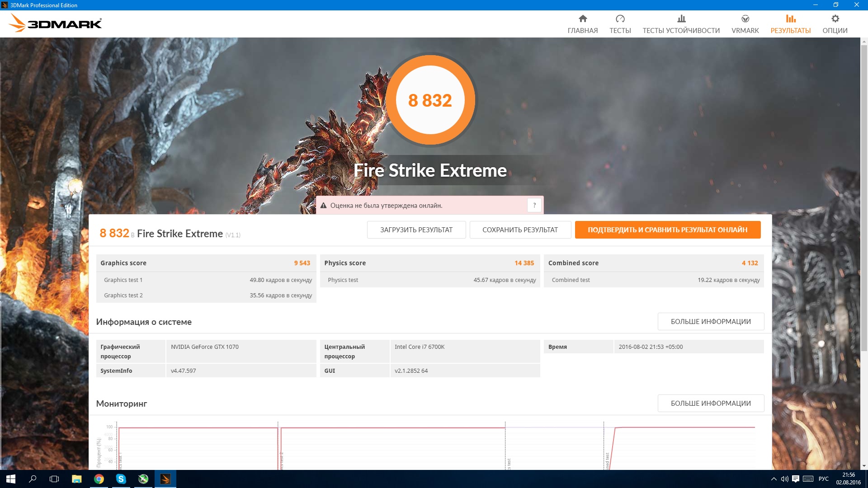Viewport: 868px width, 488px height.
Task: Open the VRMARK icon
Action: [745, 19]
